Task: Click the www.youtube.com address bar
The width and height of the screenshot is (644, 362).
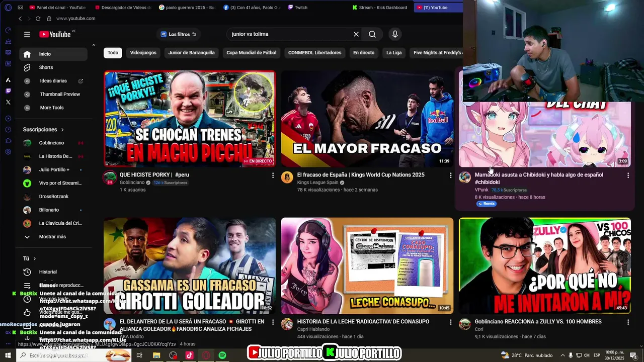Action: pos(75,19)
